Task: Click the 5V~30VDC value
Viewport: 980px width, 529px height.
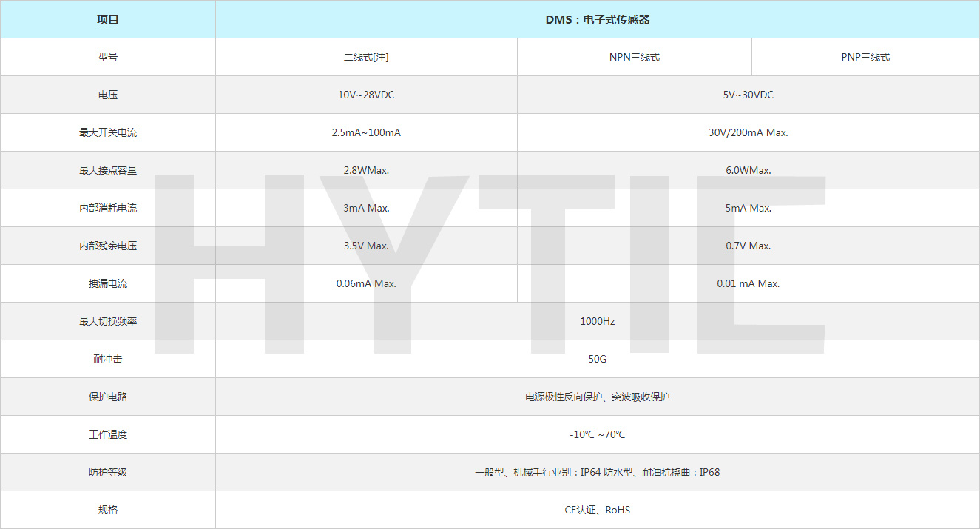Action: (748, 95)
